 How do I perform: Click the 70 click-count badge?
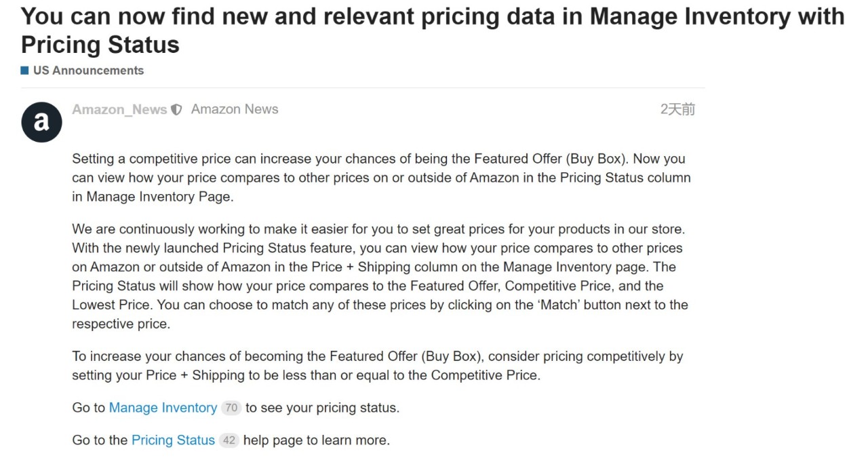tap(231, 408)
